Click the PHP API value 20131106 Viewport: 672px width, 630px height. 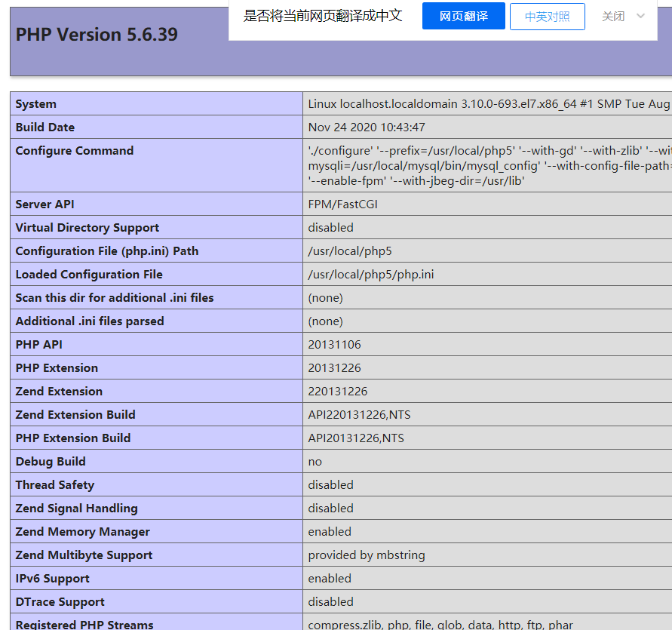(334, 345)
